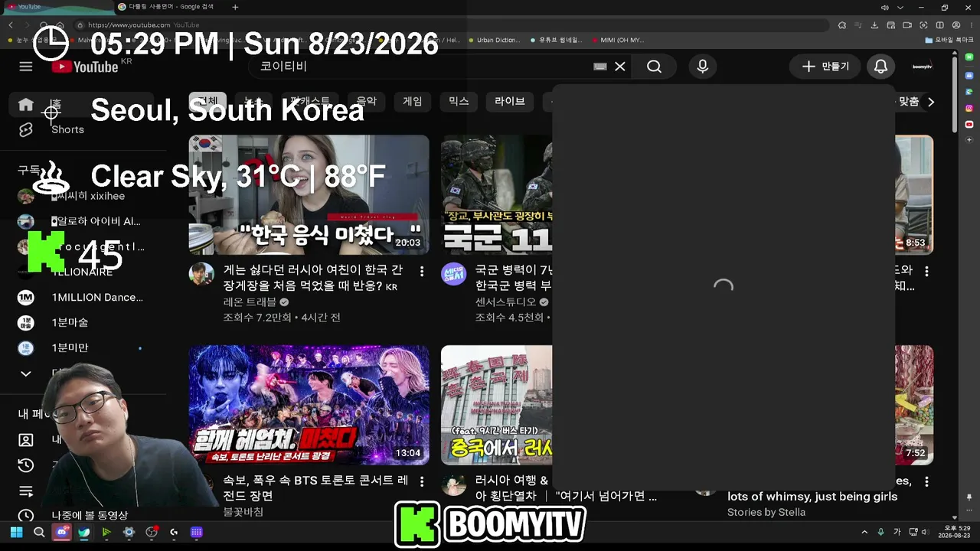Run the search with the magnifier button
The image size is (980, 551).
coord(654,67)
